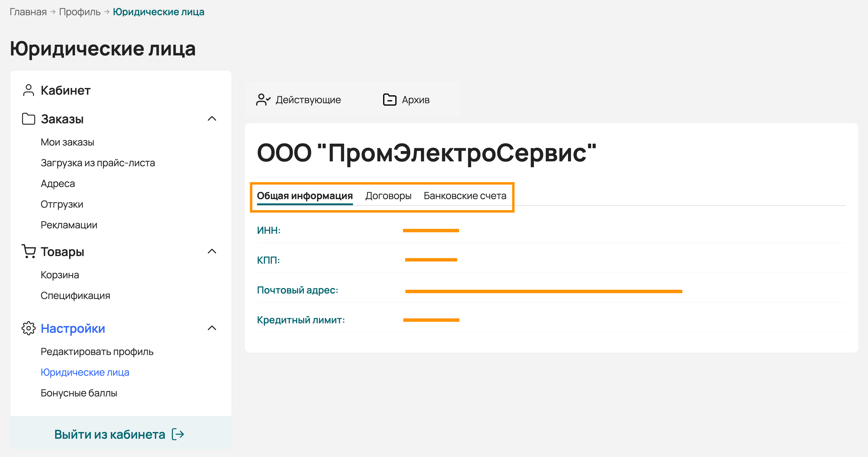
Task: Click the Юридические лица page heading
Action: click(x=103, y=49)
